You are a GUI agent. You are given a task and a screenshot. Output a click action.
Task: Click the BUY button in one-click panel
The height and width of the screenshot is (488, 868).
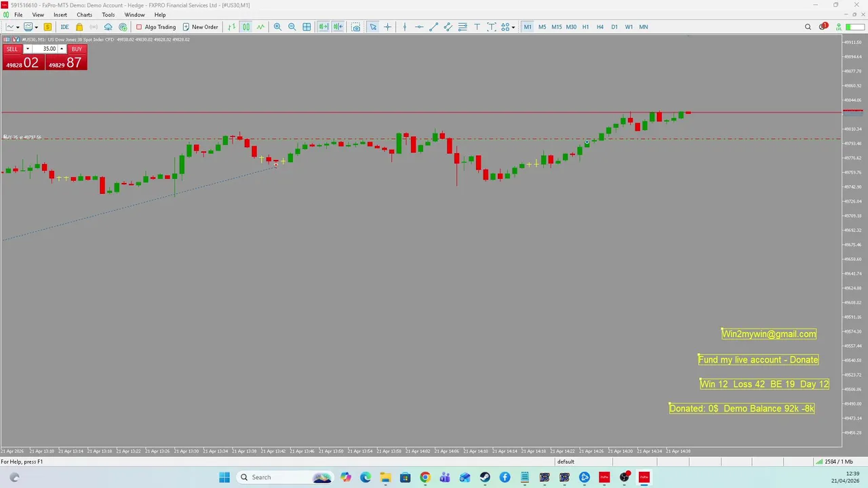tap(77, 49)
